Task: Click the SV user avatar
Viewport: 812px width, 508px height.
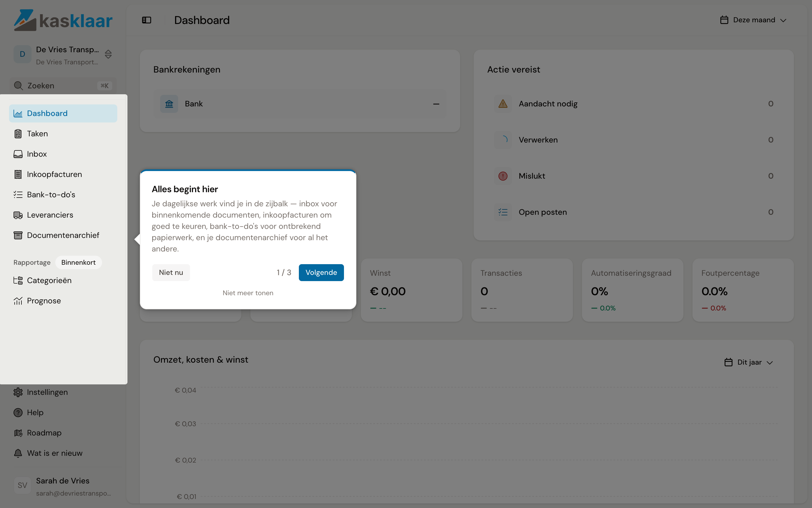Action: pyautogui.click(x=23, y=485)
